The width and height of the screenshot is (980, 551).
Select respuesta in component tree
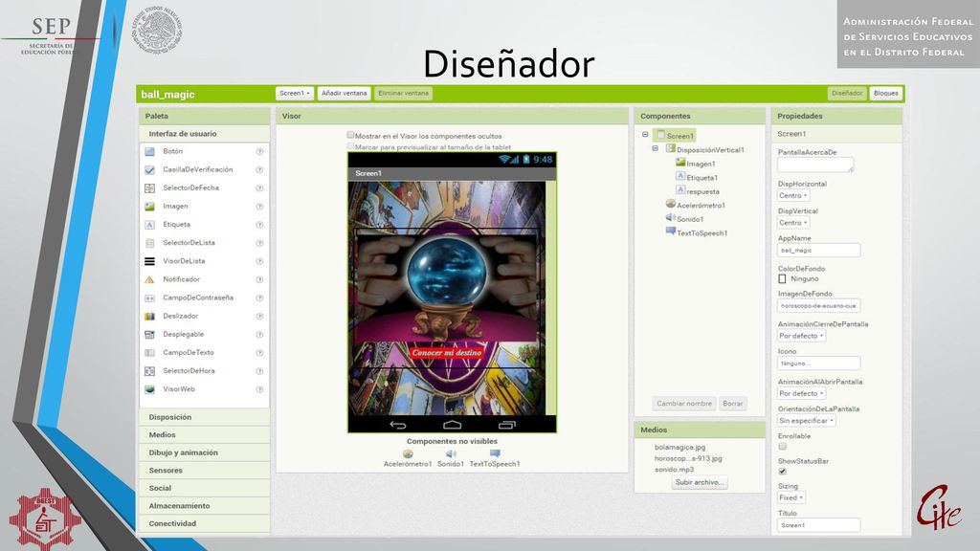click(x=702, y=191)
